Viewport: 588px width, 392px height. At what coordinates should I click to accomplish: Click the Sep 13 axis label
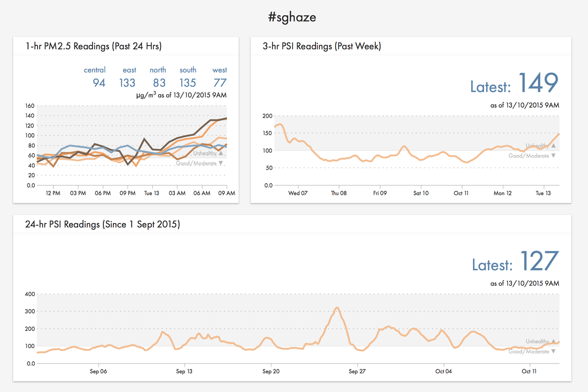click(184, 372)
